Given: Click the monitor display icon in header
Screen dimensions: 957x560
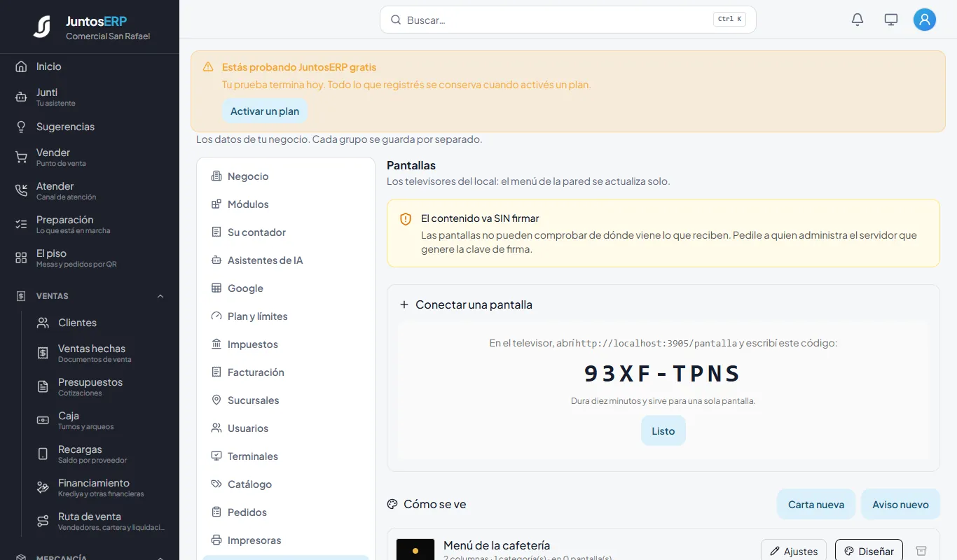Looking at the screenshot, I should click(891, 20).
